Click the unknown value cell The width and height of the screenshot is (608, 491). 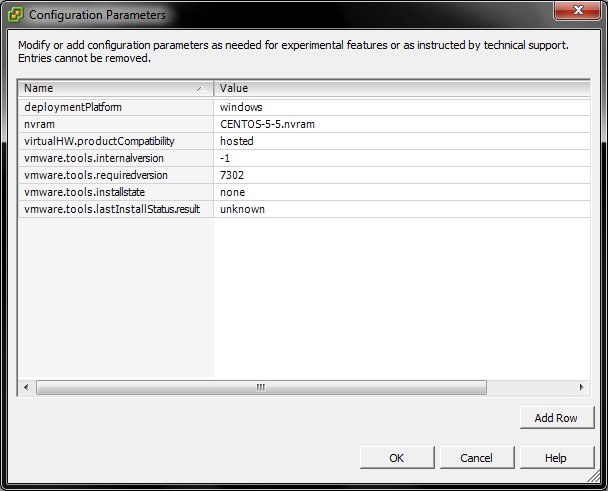pyautogui.click(x=402, y=209)
